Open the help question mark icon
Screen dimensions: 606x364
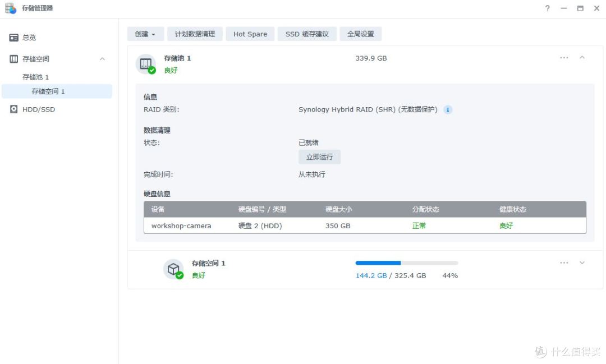[547, 8]
